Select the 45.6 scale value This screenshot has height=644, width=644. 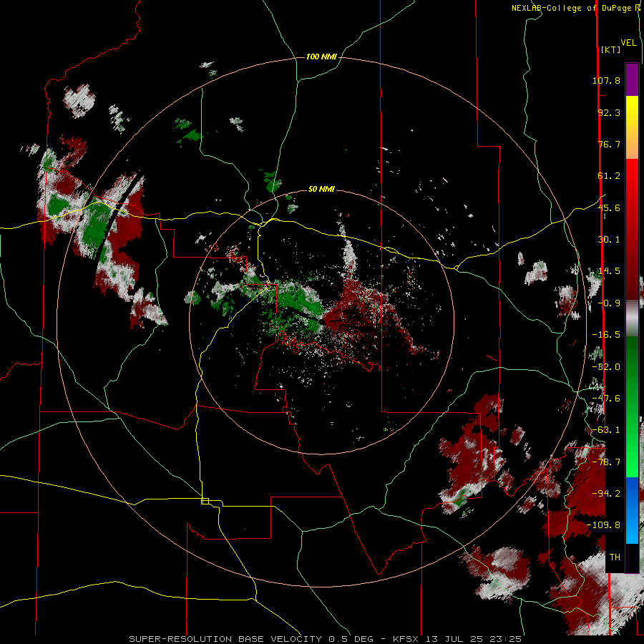pyautogui.click(x=609, y=208)
